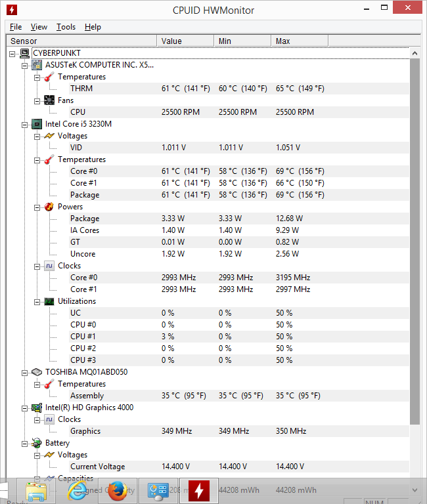Click the Utilizations graph icon
This screenshot has width=427, height=504.
[49, 301]
